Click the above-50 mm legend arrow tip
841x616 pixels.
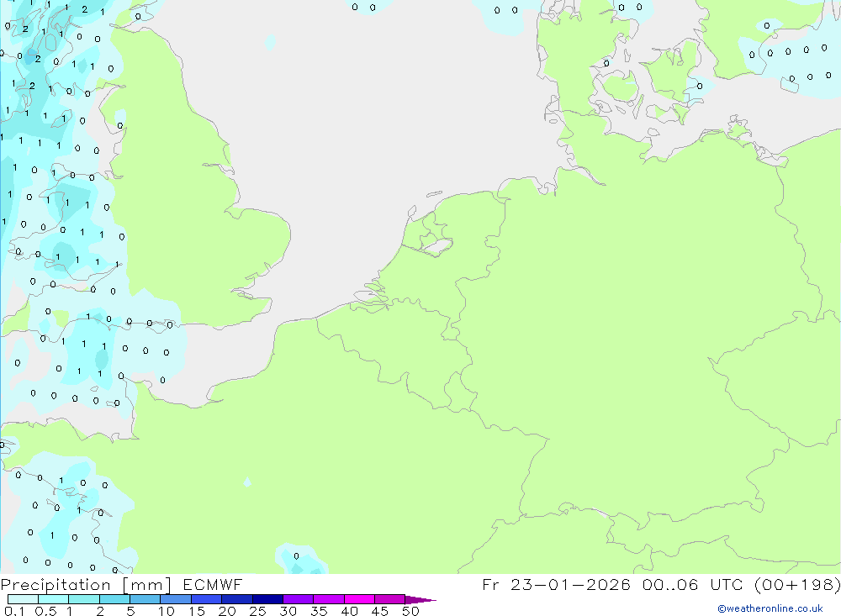click(x=421, y=600)
